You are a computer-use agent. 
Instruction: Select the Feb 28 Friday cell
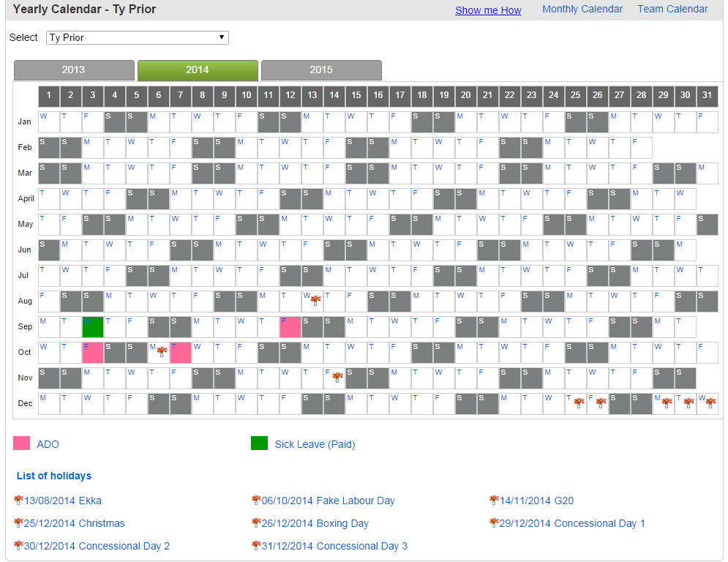(642, 148)
